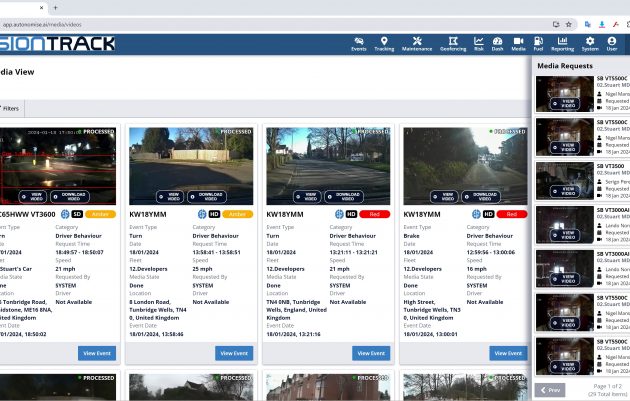
Task: Bookmark this page with the star icon
Action: click(x=570, y=24)
